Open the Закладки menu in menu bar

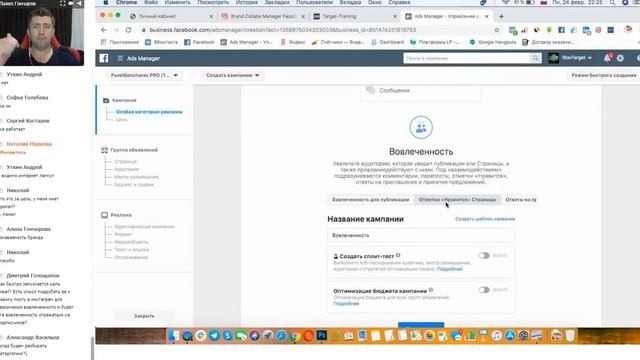coord(277,2)
